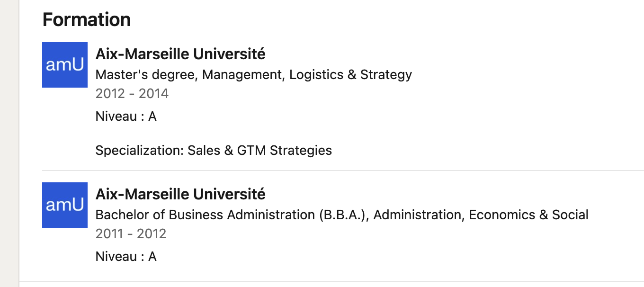
Task: Open the first Aix-Marseille Université title link
Action: 180,54
